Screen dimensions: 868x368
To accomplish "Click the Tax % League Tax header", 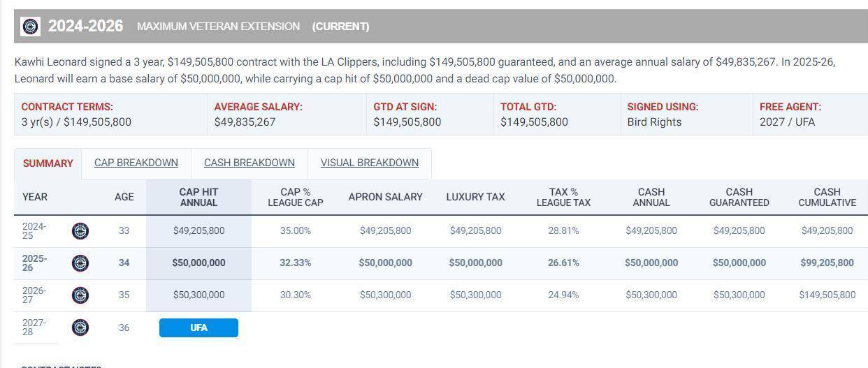I will point(563,197).
